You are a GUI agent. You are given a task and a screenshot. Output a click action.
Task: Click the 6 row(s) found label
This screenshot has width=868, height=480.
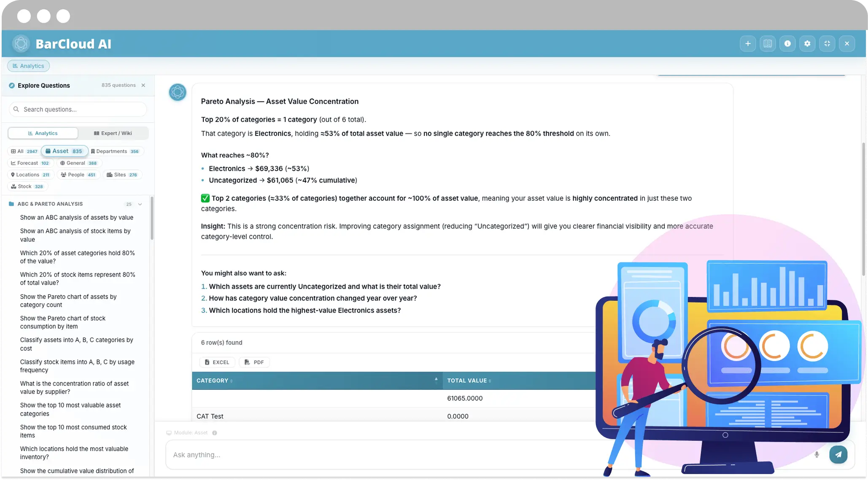click(x=221, y=343)
